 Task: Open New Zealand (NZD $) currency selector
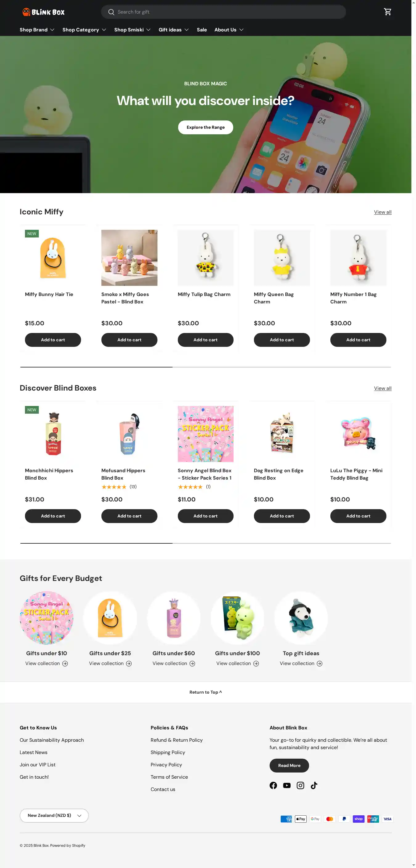tap(54, 815)
